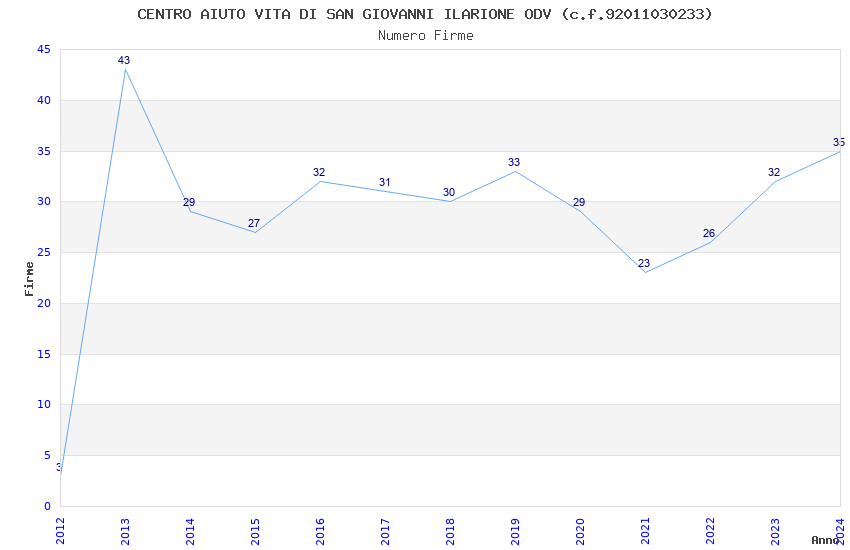Image resolution: width=850 pixels, height=550 pixels.
Task: Click the Numero Firme subtitle
Action: [x=426, y=35]
